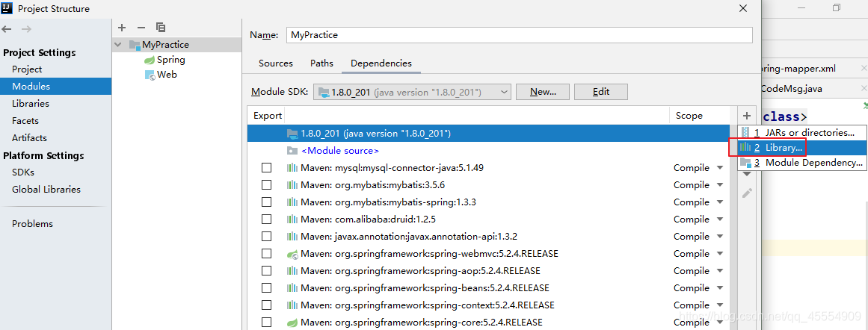Open Libraries settings page
Image resolution: width=868 pixels, height=330 pixels.
point(31,103)
